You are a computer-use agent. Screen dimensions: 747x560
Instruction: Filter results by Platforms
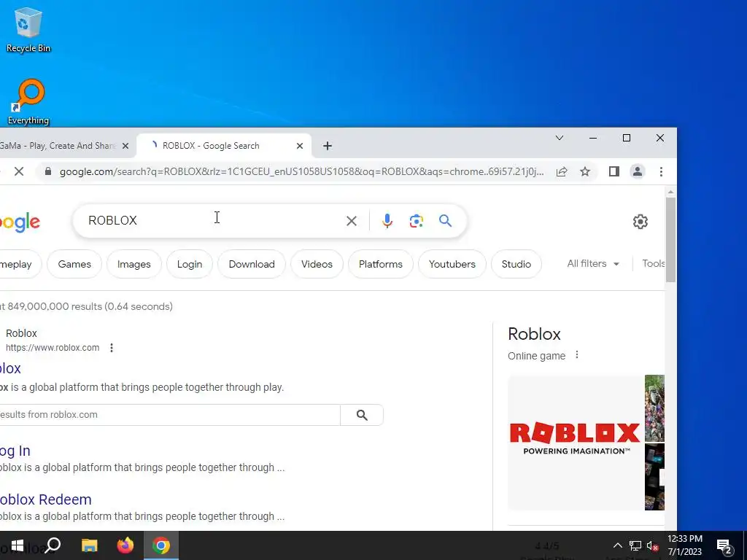tap(381, 264)
